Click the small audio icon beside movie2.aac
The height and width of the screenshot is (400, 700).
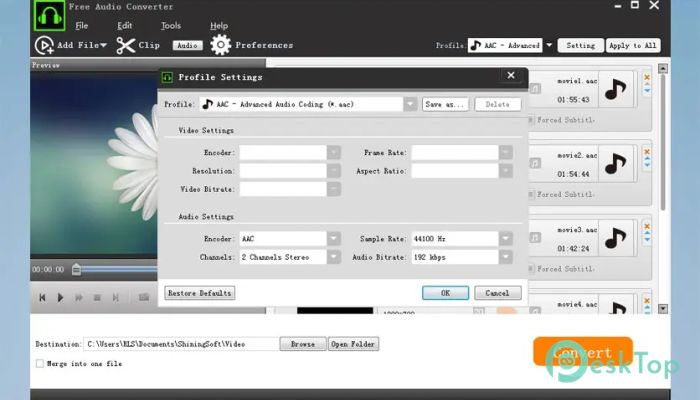[535, 163]
